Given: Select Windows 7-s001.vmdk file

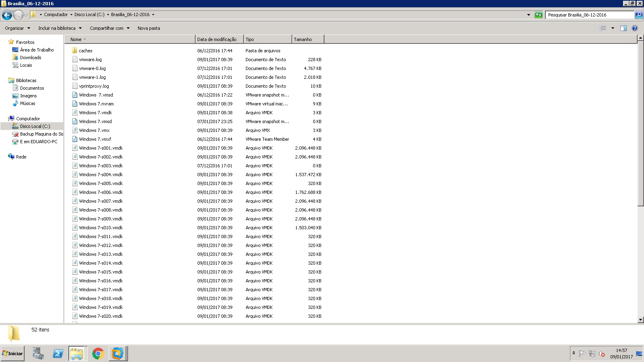Looking at the screenshot, I should 101,148.
